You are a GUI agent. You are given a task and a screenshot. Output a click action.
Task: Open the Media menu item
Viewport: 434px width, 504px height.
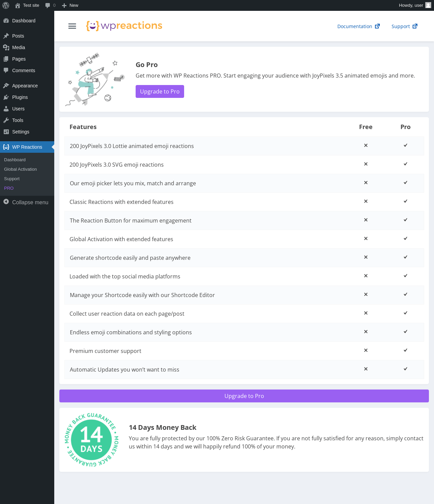tap(27, 47)
